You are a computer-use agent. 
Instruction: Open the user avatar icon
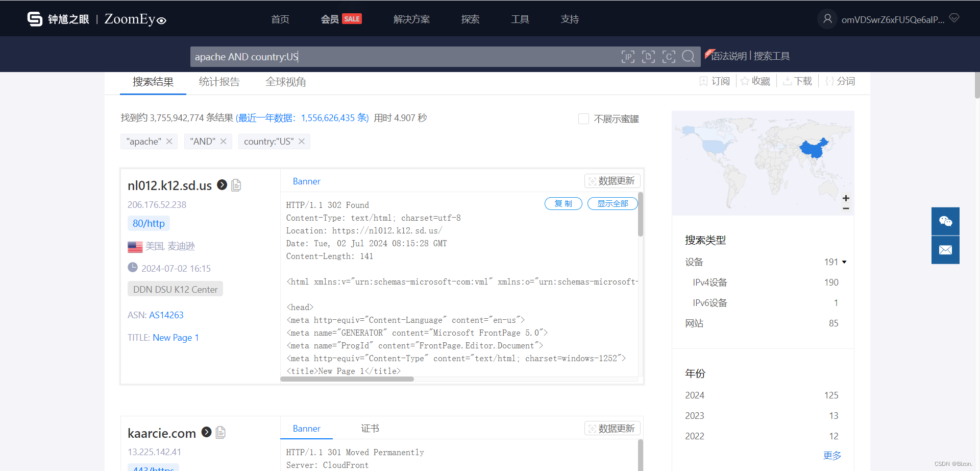coord(827,19)
